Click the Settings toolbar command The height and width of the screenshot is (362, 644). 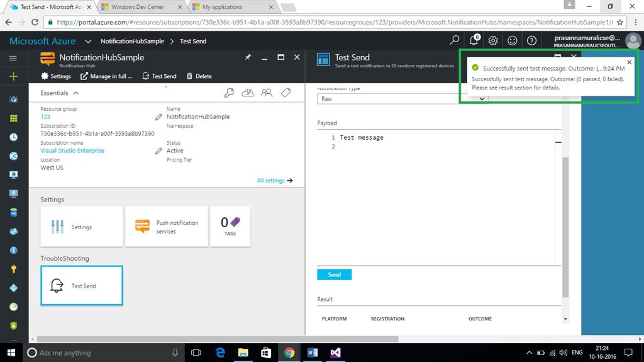[x=56, y=76]
